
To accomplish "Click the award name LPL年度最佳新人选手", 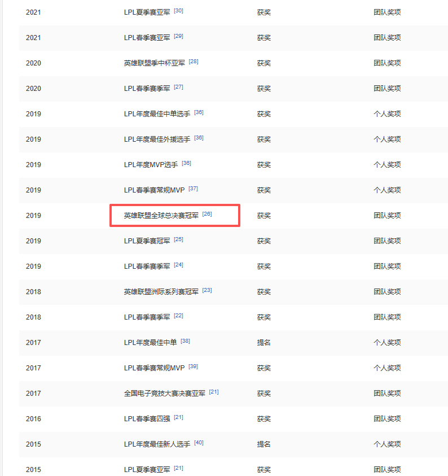I will [x=157, y=444].
